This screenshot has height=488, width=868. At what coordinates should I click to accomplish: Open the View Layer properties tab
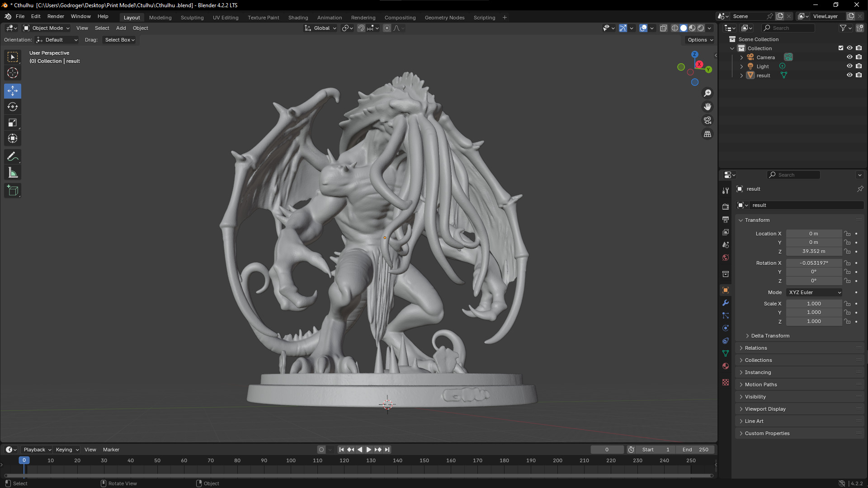726,232
